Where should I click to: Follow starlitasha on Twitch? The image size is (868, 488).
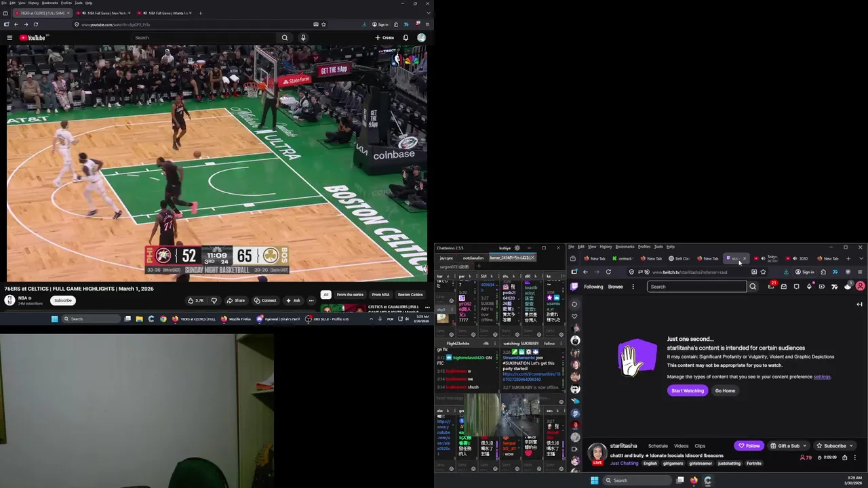click(x=749, y=446)
